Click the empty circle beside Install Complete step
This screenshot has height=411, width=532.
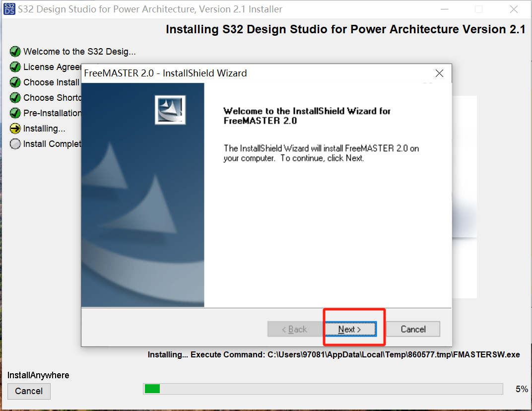coord(15,144)
